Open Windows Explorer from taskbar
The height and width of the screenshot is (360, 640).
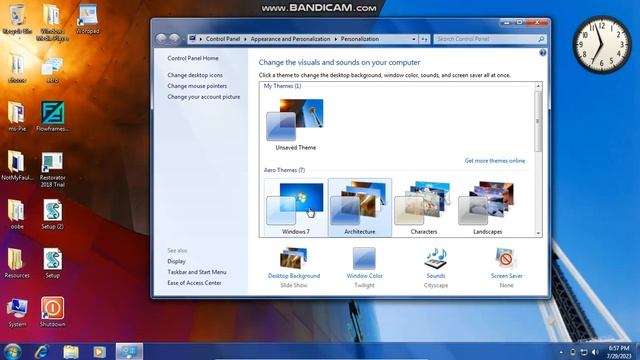tap(71, 351)
